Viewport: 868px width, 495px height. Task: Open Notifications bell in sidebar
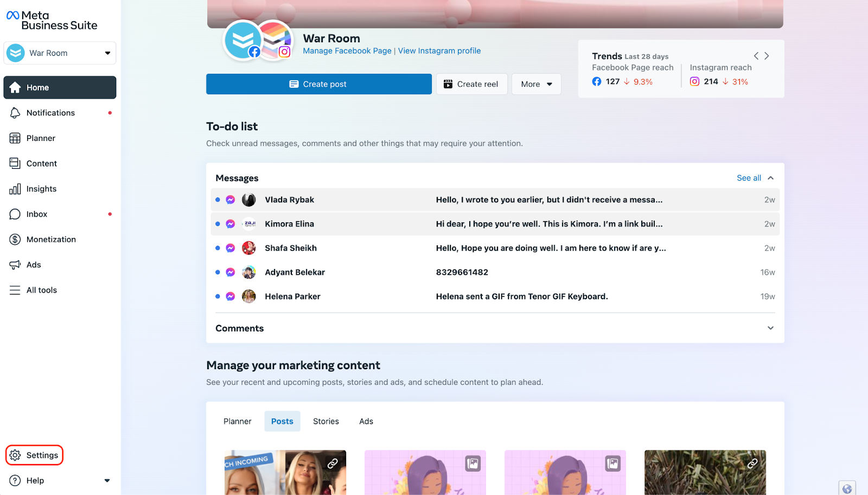[15, 113]
